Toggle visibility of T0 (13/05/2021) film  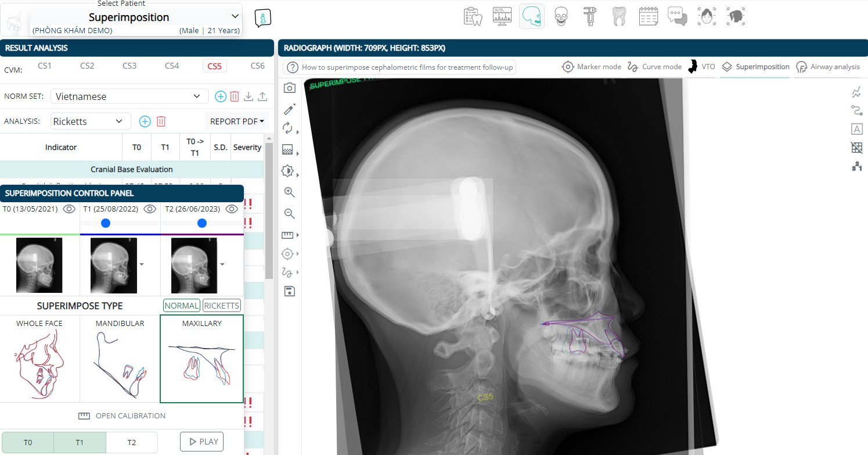click(70, 209)
